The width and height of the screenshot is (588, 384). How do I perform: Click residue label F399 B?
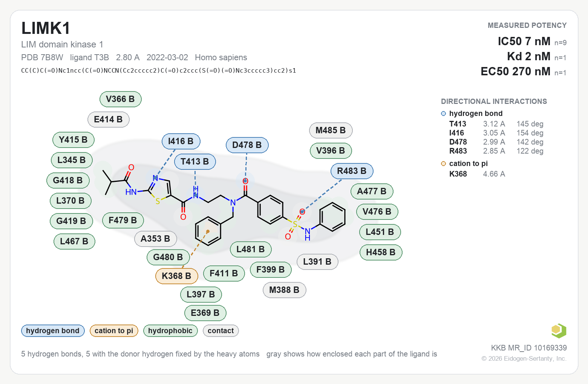(x=271, y=270)
